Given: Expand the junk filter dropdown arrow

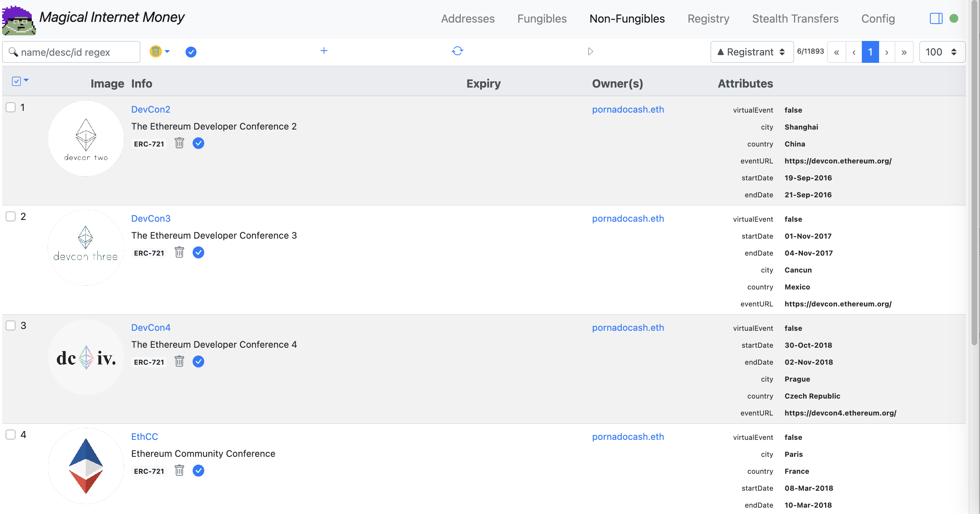Looking at the screenshot, I should (168, 52).
